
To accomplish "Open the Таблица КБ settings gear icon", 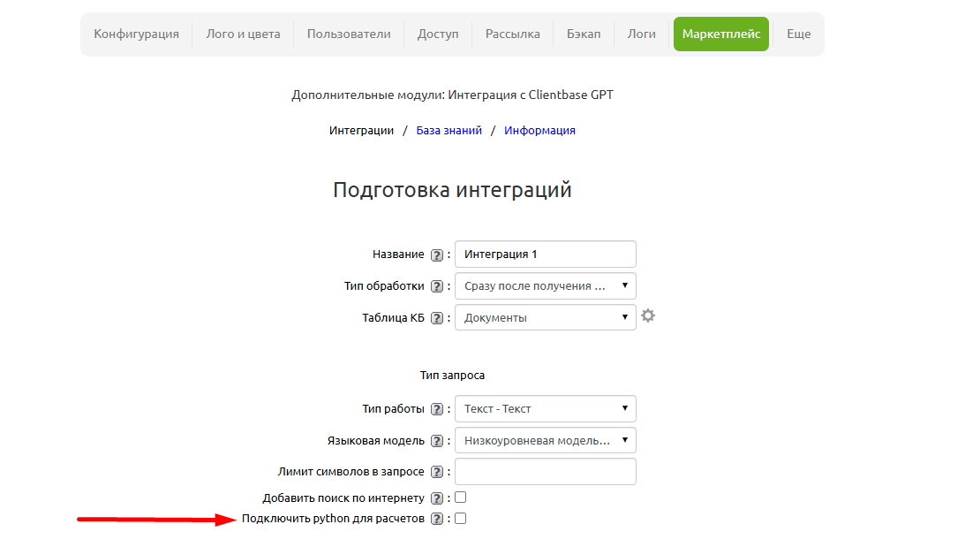I will point(648,315).
